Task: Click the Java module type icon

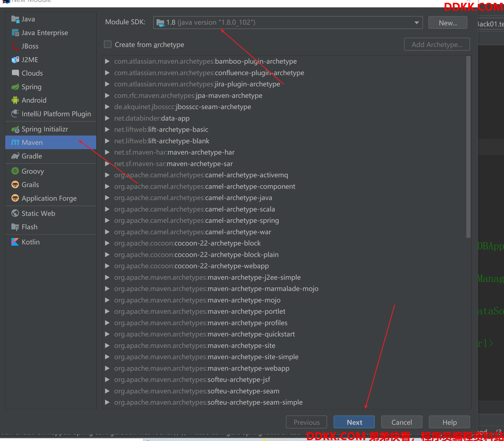Action: [x=15, y=19]
